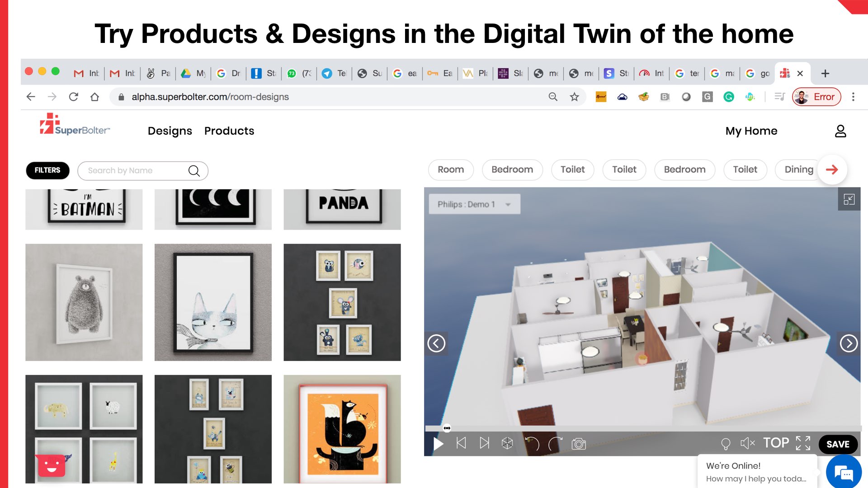Toggle the light bulb lighting icon
Screen dimensions: 868x488
[726, 444]
